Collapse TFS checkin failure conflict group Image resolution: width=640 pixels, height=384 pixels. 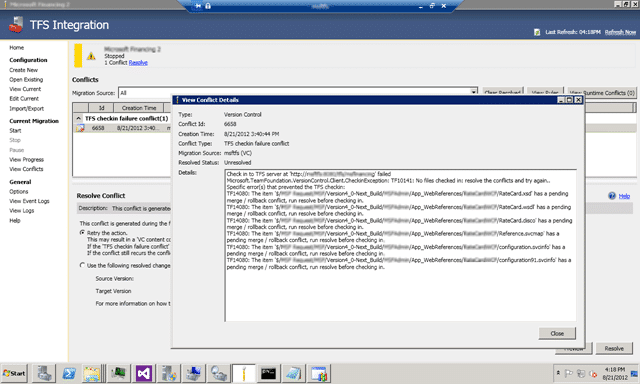78,118
